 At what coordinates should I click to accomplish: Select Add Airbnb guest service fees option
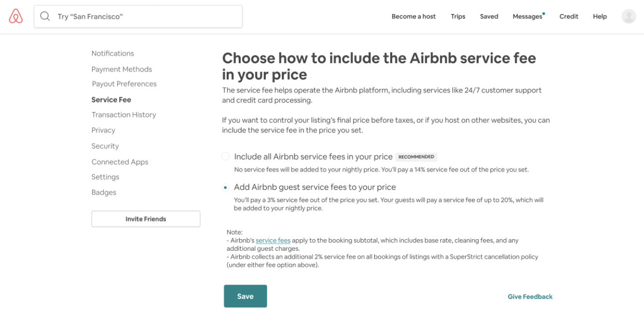[225, 187]
